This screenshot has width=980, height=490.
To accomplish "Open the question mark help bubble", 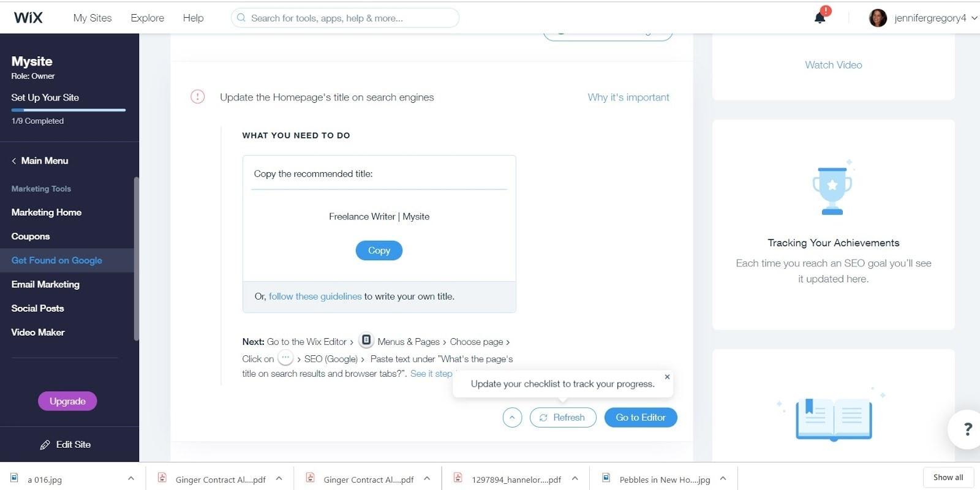I will [x=967, y=429].
